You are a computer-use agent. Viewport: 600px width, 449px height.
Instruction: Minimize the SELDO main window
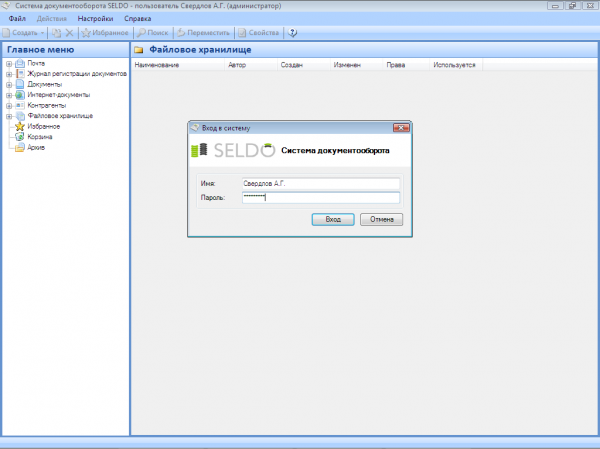coord(555,6)
